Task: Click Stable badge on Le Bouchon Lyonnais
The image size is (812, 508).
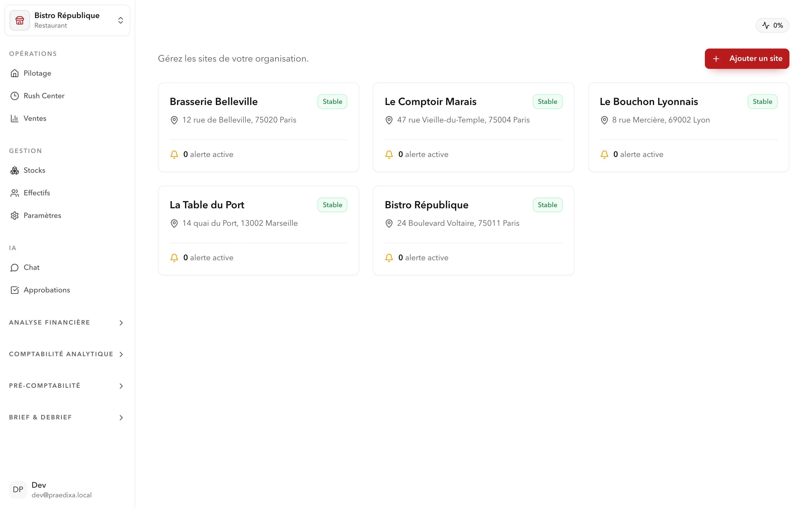Action: coord(762,102)
